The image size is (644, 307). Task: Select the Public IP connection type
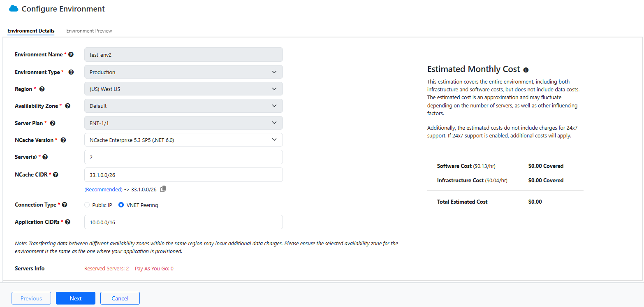pyautogui.click(x=87, y=205)
